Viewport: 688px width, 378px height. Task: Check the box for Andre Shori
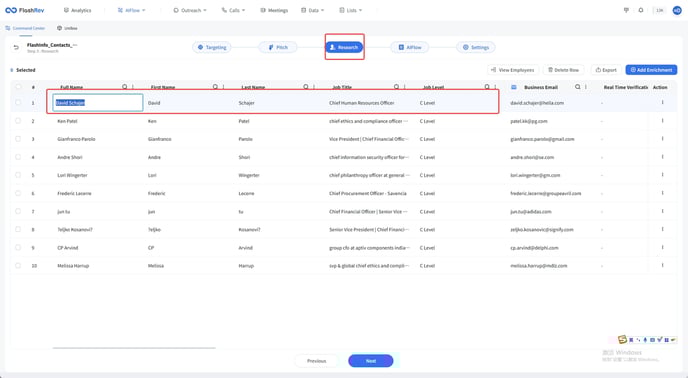[x=18, y=157]
